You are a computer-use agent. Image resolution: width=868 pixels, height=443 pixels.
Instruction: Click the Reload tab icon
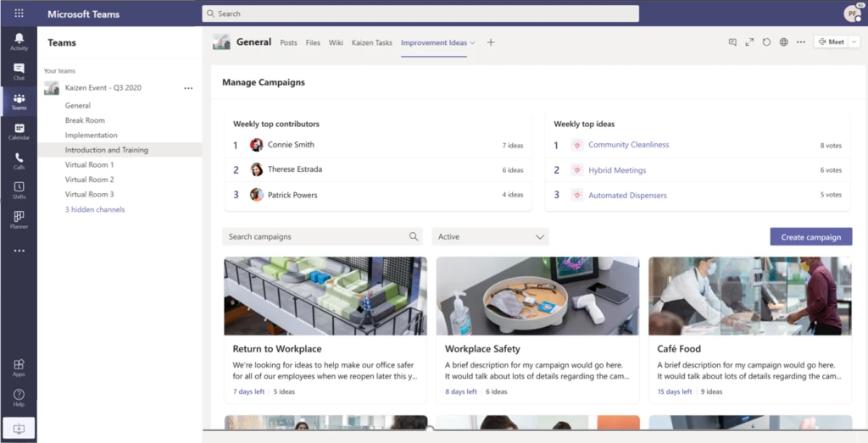point(766,42)
